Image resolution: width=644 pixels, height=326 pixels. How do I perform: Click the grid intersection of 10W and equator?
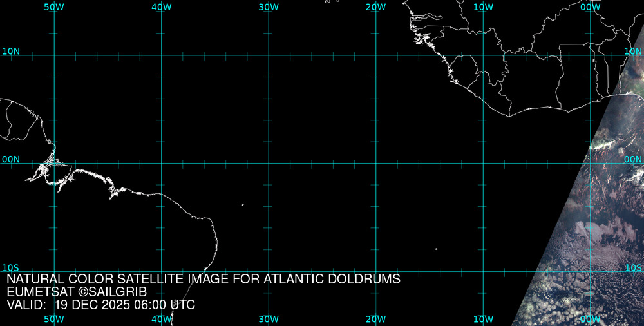(x=483, y=163)
